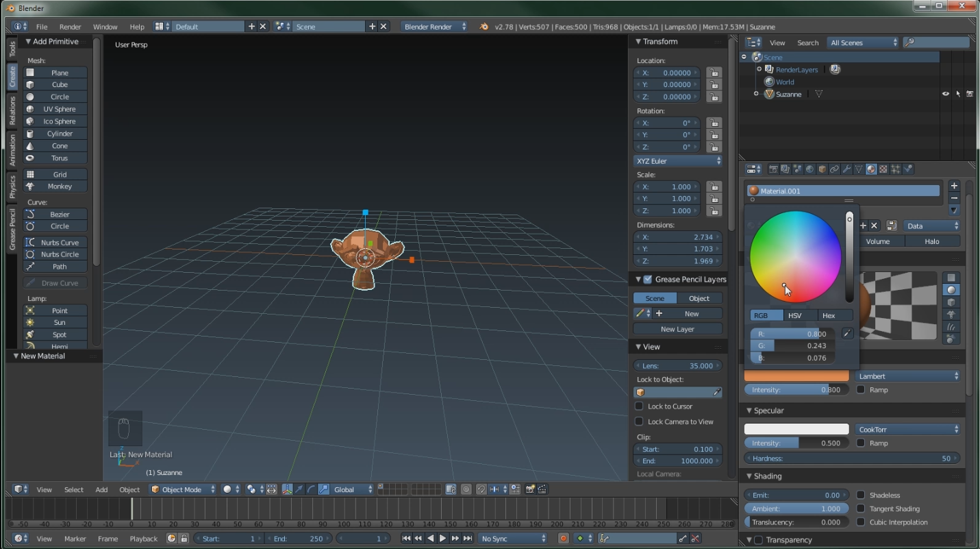Open the Blender Render engine dropdown
Image resolution: width=980 pixels, height=549 pixels.
pyautogui.click(x=434, y=27)
